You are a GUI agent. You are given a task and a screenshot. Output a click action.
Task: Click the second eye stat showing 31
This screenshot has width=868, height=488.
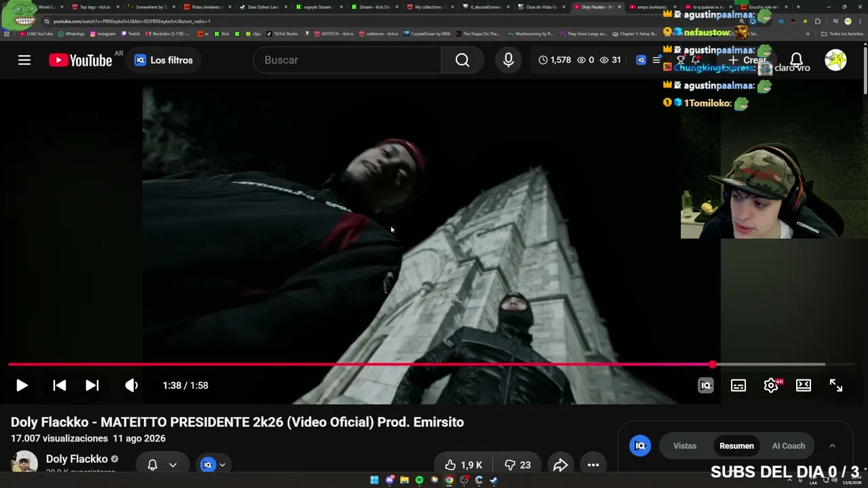(x=610, y=60)
